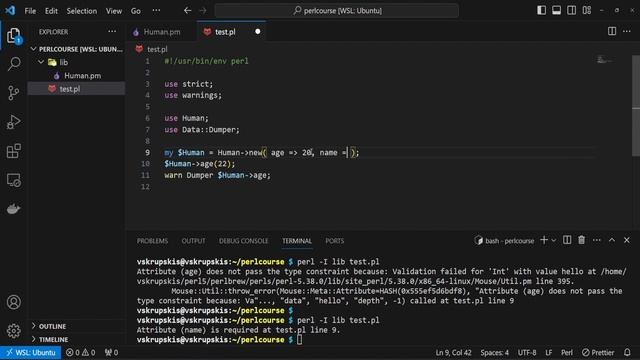
Task: Go to line via Ln 9, Col 42
Action: pyautogui.click(x=453, y=352)
